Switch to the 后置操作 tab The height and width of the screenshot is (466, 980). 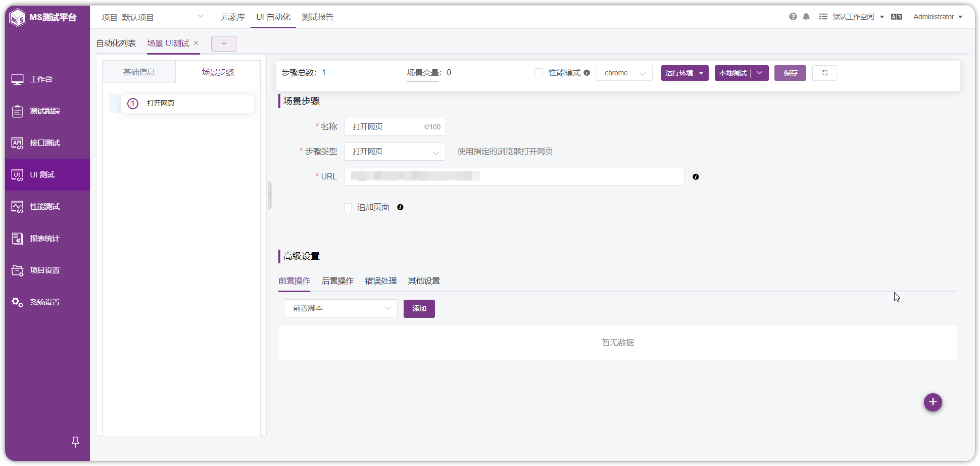[337, 281]
